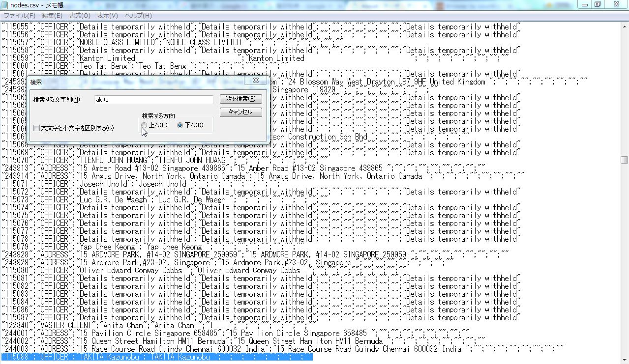Click the 15 Angus Drive, North York line
The width and height of the screenshot is (629, 364).
tap(263, 176)
